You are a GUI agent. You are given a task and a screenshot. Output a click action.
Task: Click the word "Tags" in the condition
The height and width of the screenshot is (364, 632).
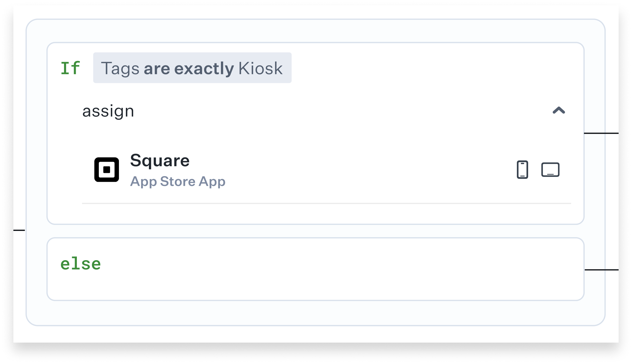120,68
